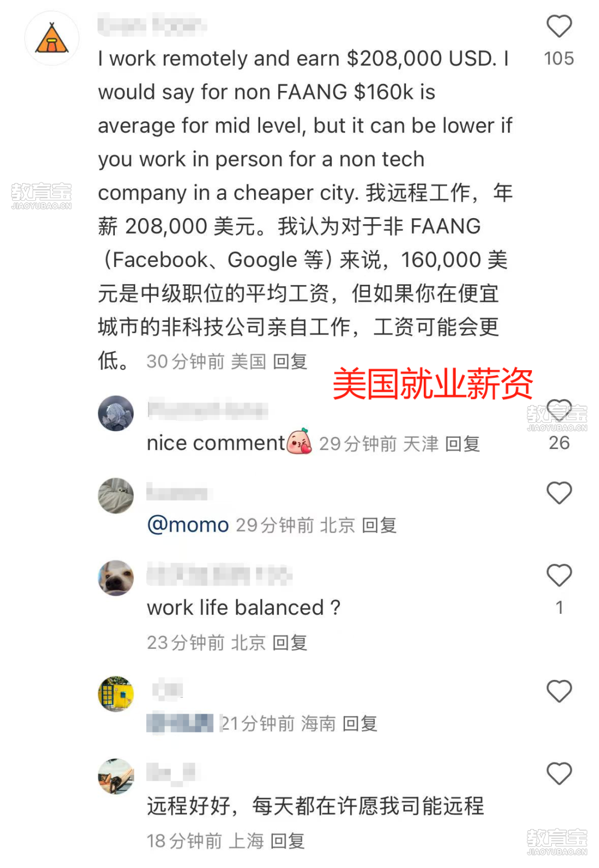599x868 pixels.
Task: Open the yellow building avatar profile
Action: pos(116,694)
